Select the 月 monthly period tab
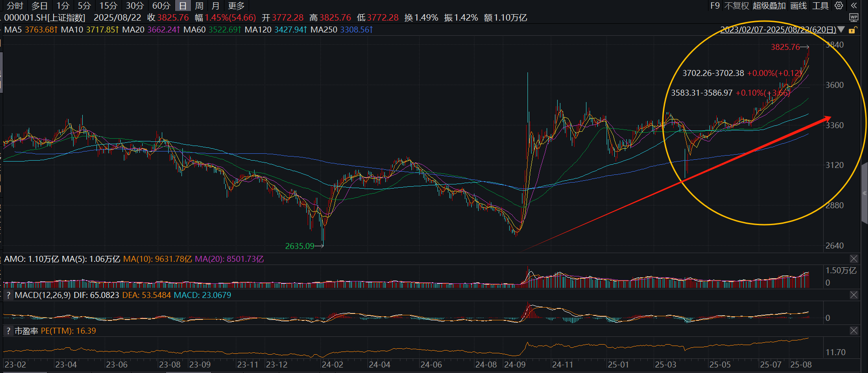Image resolution: width=868 pixels, height=373 pixels. click(x=216, y=5)
